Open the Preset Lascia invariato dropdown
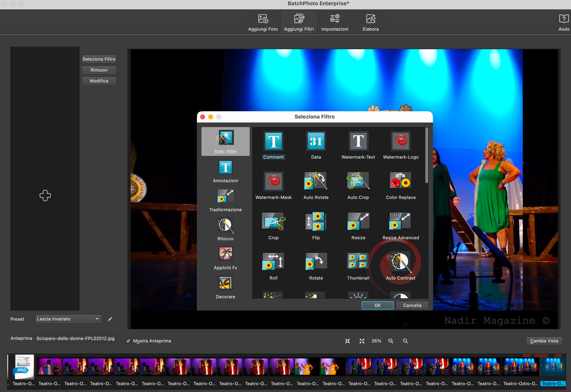This screenshot has width=571, height=392. pyautogui.click(x=68, y=319)
